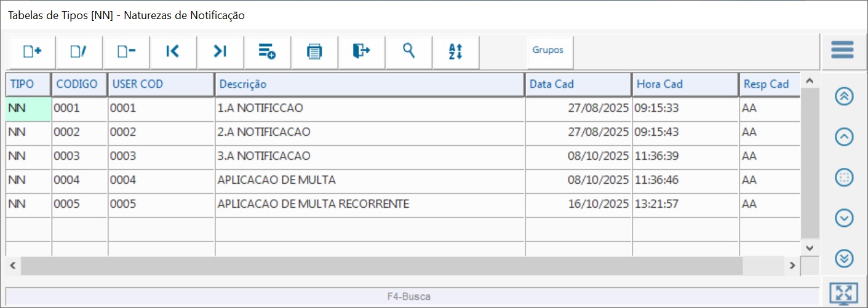The image size is (868, 308).
Task: Jump to the first record
Action: click(x=173, y=52)
